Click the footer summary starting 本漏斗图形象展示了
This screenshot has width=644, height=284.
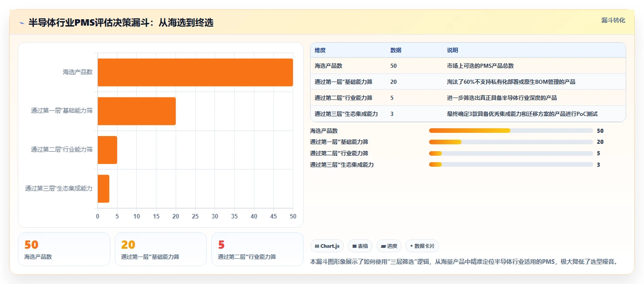(x=464, y=262)
